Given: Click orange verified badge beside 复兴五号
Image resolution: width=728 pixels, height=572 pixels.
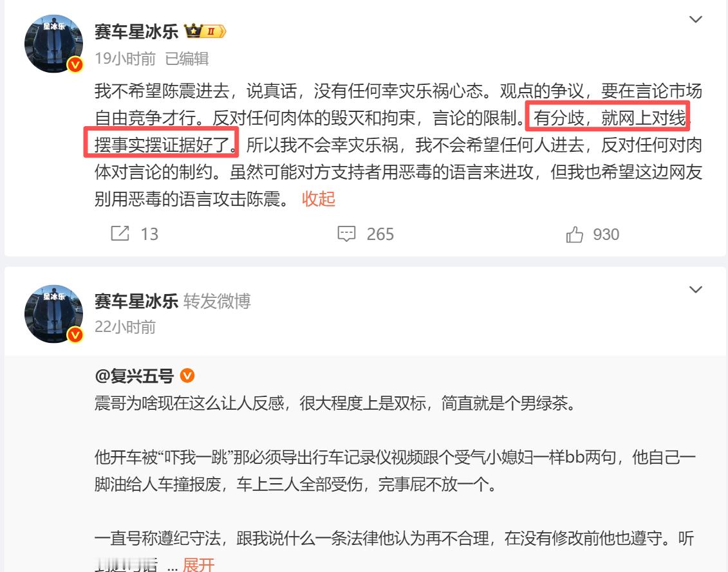Looking at the screenshot, I should [x=187, y=375].
